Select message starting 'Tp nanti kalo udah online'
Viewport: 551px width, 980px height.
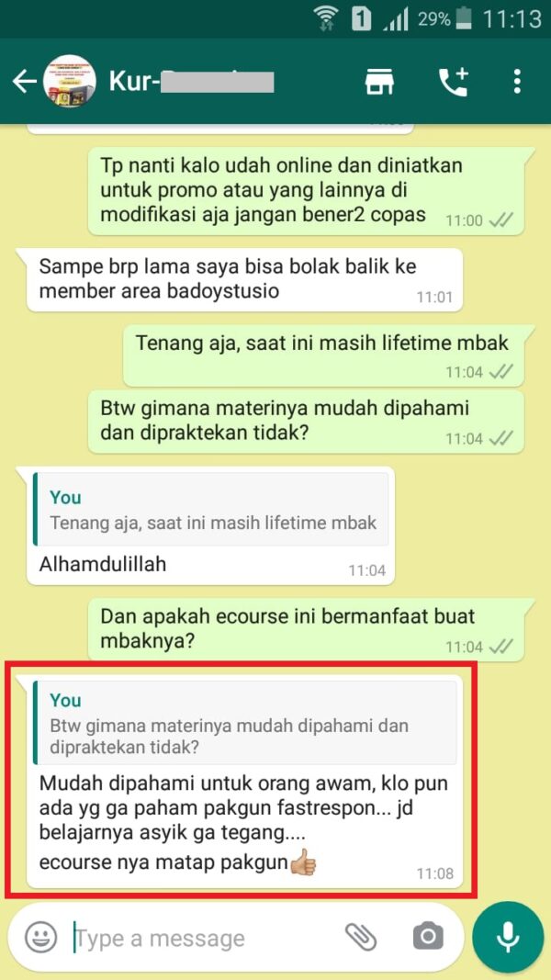(x=306, y=191)
